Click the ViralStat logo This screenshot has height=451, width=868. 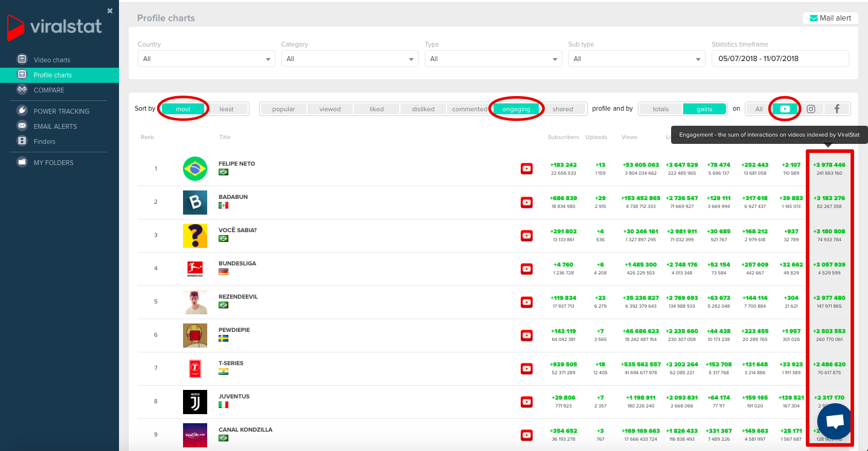coord(55,27)
